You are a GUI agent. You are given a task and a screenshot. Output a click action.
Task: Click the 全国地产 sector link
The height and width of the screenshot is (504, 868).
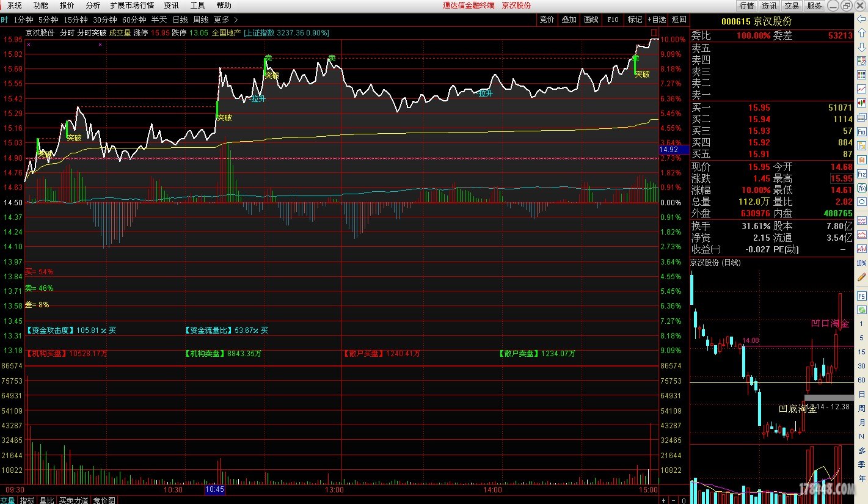[x=226, y=33]
